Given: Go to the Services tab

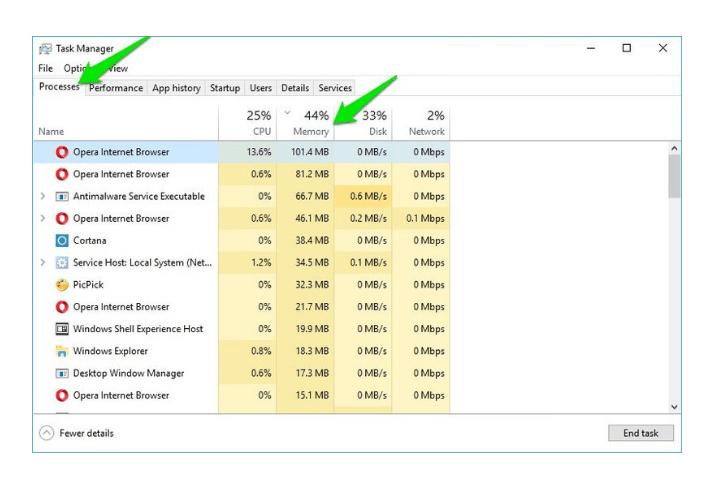Looking at the screenshot, I should point(335,88).
